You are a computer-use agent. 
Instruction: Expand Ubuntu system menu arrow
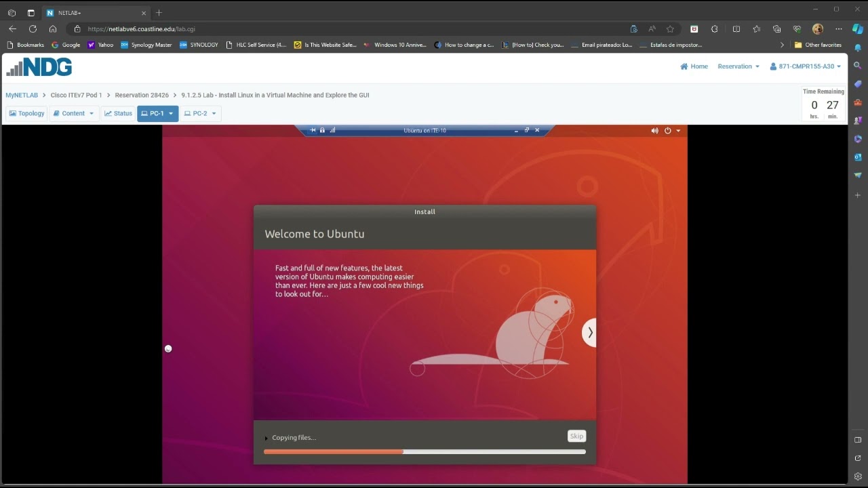(x=678, y=131)
